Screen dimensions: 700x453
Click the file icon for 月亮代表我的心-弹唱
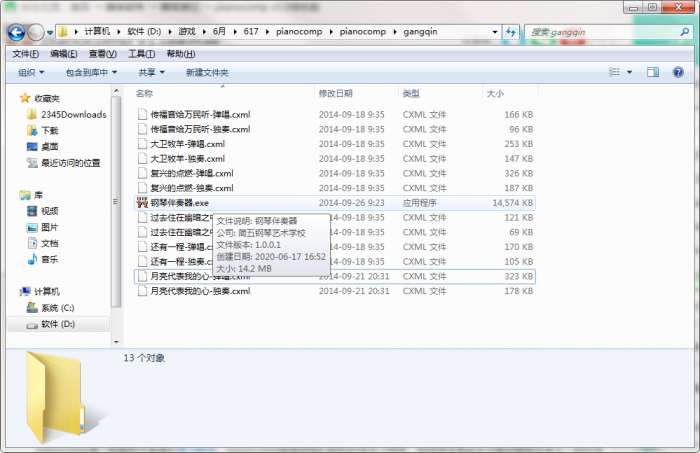142,276
